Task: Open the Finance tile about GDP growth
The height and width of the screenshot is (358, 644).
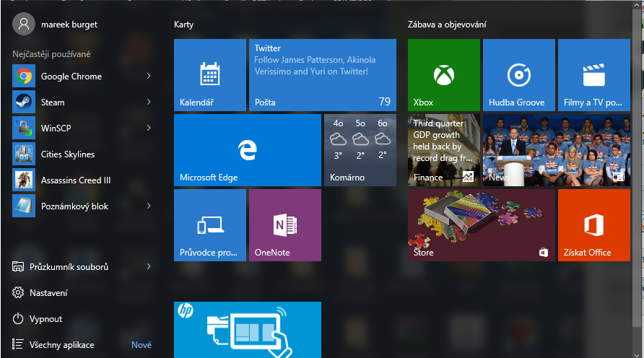Action: point(444,150)
